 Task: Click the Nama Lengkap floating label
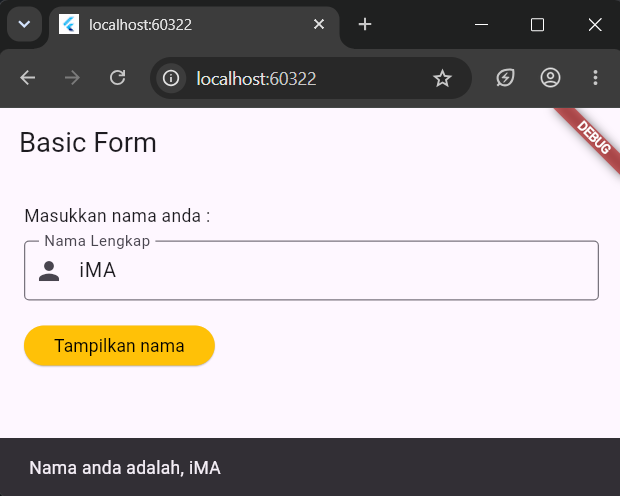click(x=97, y=241)
